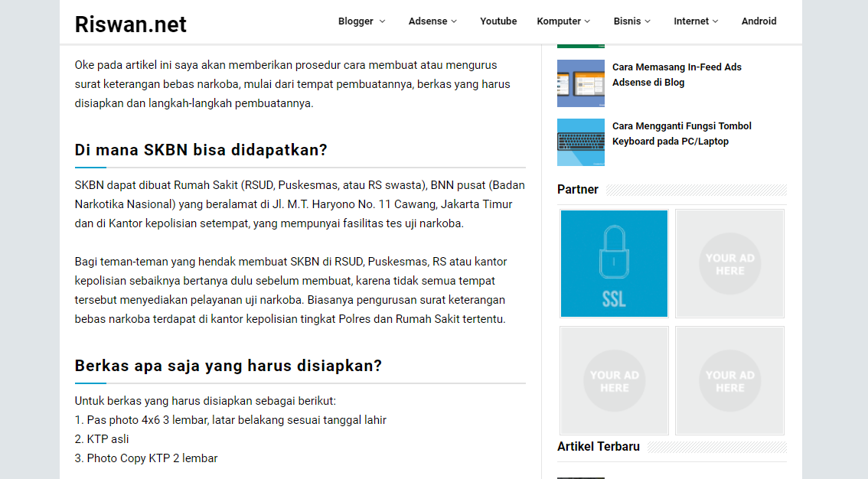Go to the Android menu item
868x479 pixels.
coord(759,21)
